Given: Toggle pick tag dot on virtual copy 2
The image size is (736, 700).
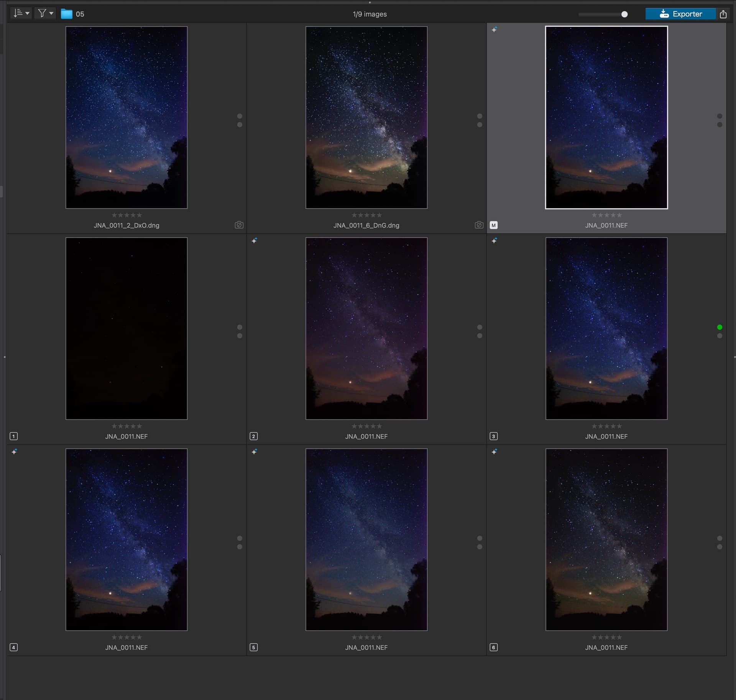Looking at the screenshot, I should click(x=480, y=327).
